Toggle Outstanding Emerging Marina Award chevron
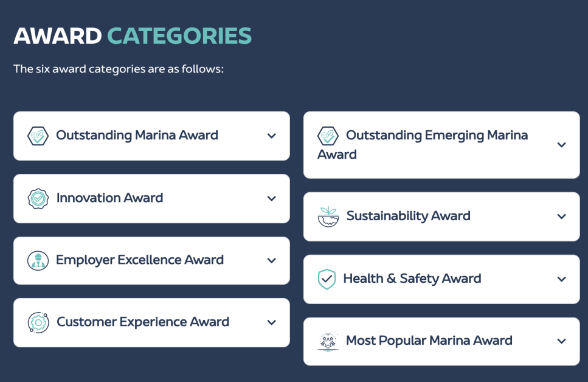 pyautogui.click(x=562, y=145)
